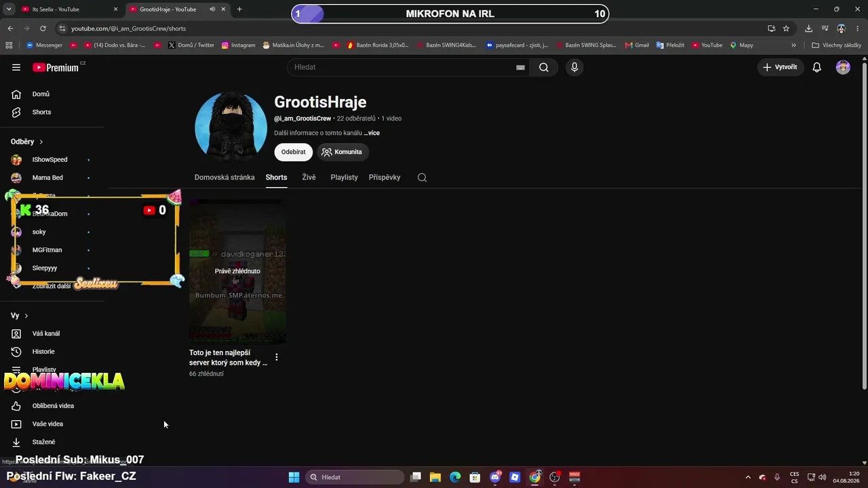Click the search magnifier button
This screenshot has height=488, width=868.
pyautogui.click(x=544, y=67)
